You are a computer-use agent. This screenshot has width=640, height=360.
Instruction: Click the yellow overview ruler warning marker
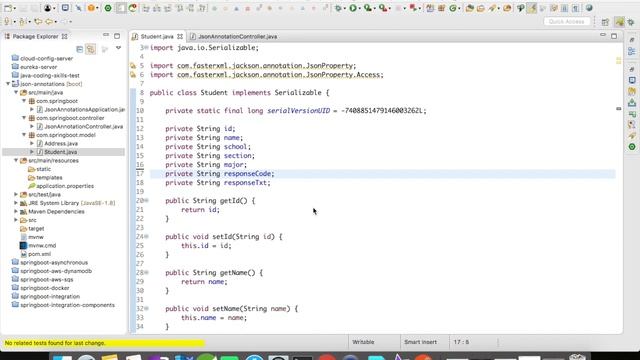click(619, 60)
